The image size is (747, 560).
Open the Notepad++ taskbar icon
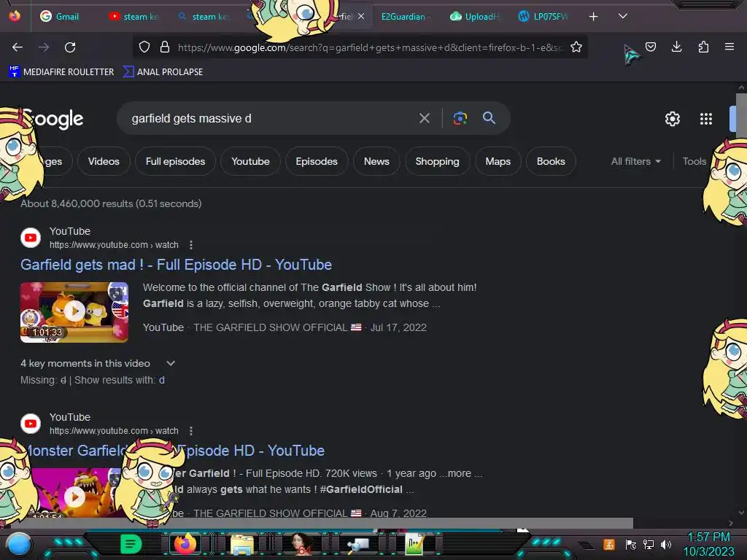(x=414, y=544)
